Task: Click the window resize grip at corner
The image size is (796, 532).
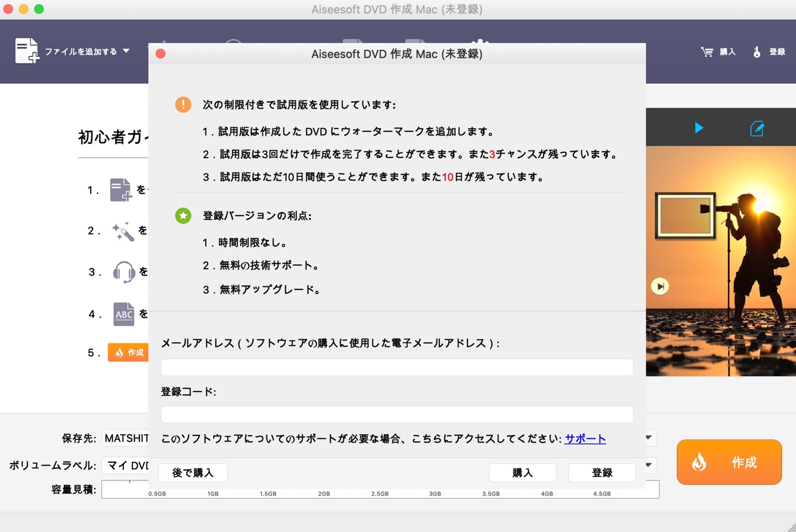Action: tap(791, 527)
